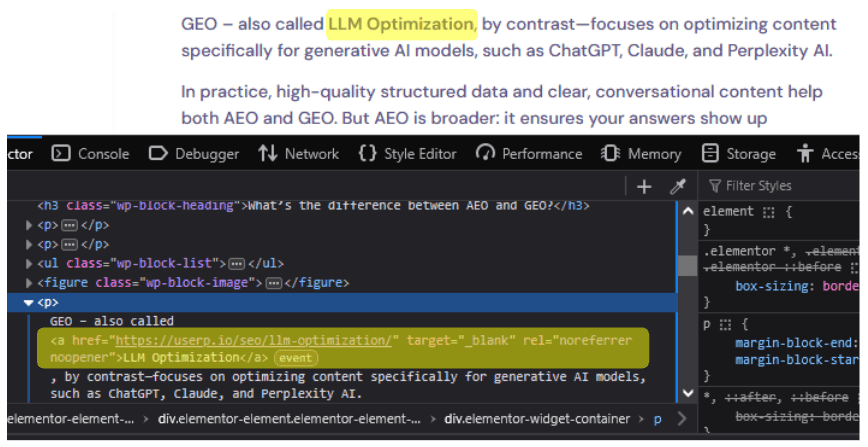Collapse the expanded p element node
This screenshot has height=447, width=868.
(29, 302)
